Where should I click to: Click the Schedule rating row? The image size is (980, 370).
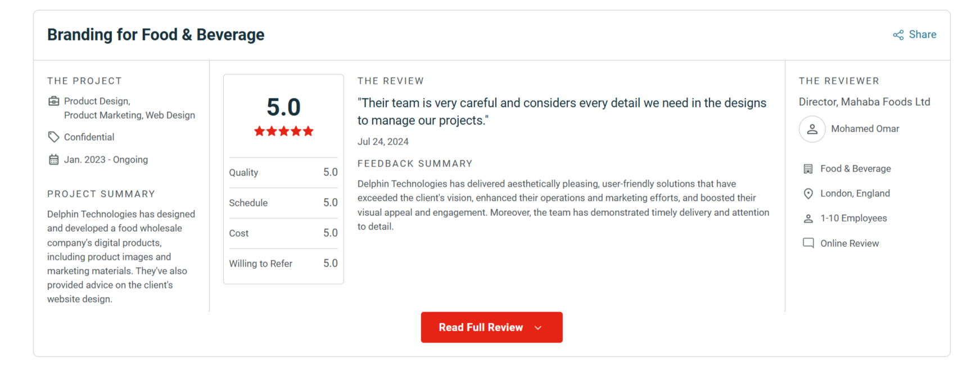[283, 203]
